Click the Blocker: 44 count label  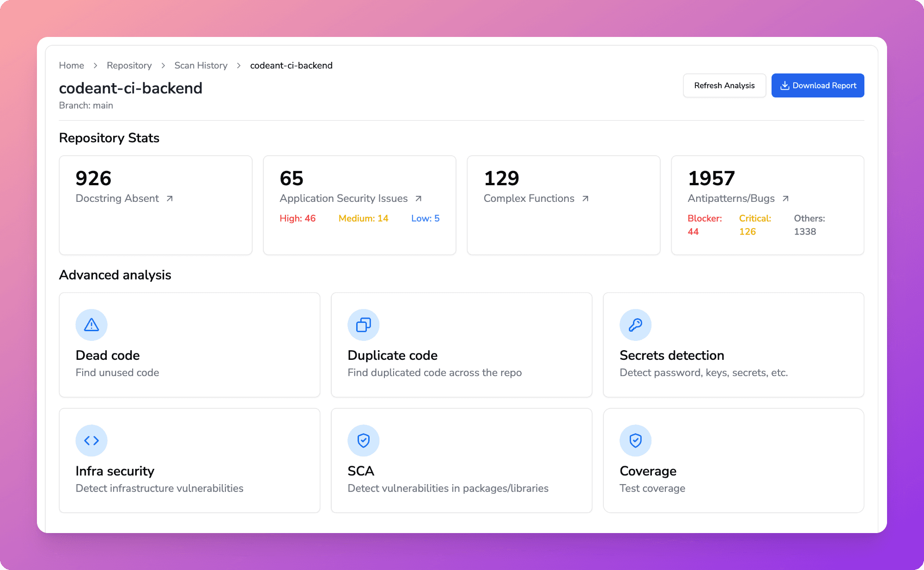pos(704,225)
